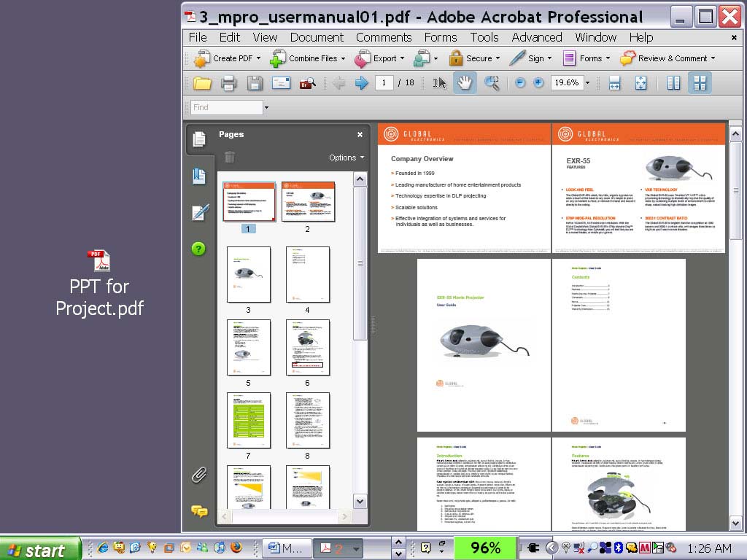Click the Review & Comment button
This screenshot has width=747, height=560.
(667, 58)
